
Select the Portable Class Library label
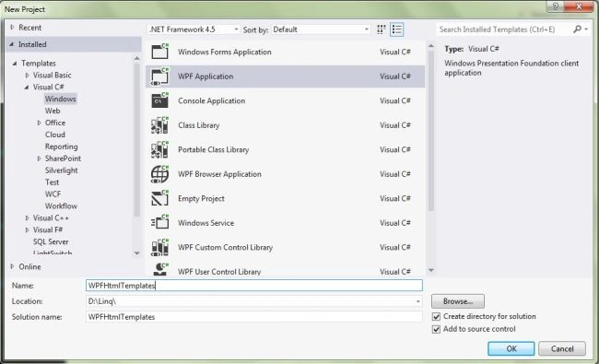[x=213, y=149]
